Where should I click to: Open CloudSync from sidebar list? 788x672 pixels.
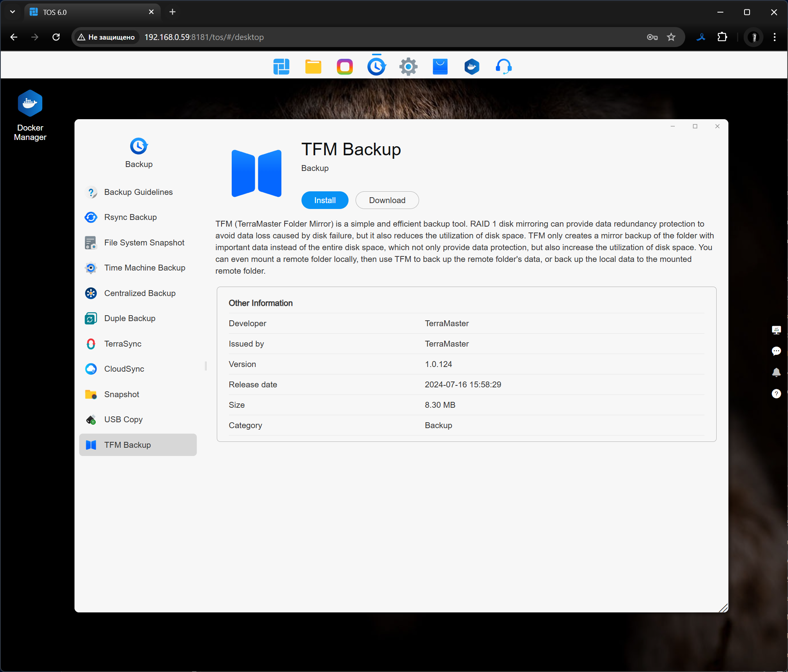[x=124, y=369]
